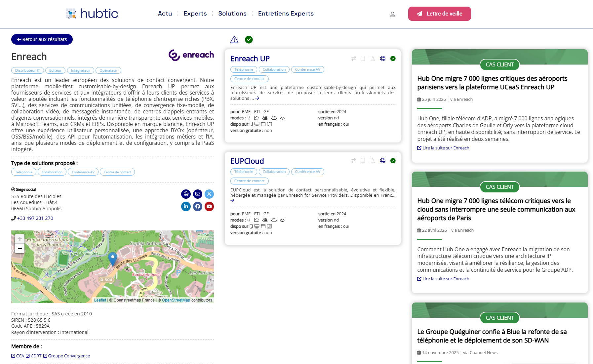Click the Sophia Antipolis map view
The image size is (593, 364).
112,267
